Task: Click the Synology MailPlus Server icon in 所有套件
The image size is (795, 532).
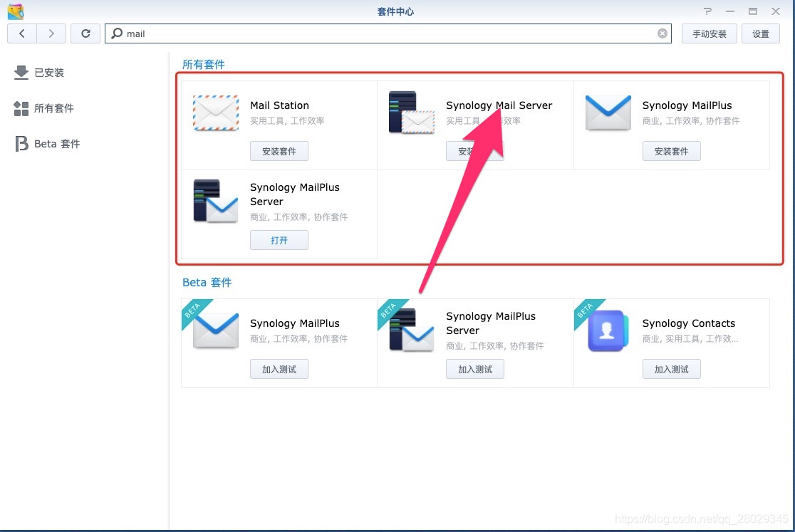Action: [215, 201]
